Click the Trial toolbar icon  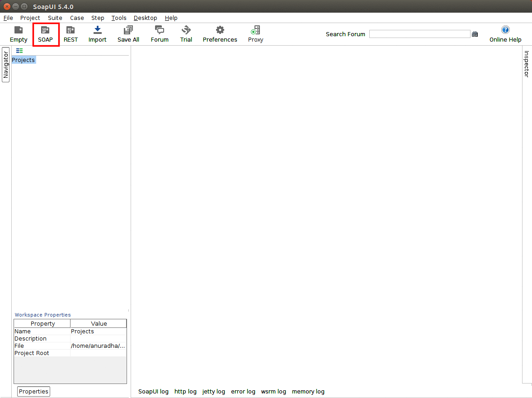tap(186, 34)
